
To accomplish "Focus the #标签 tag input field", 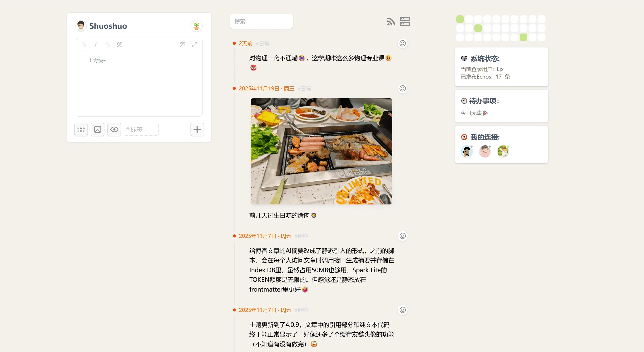I will tap(141, 129).
